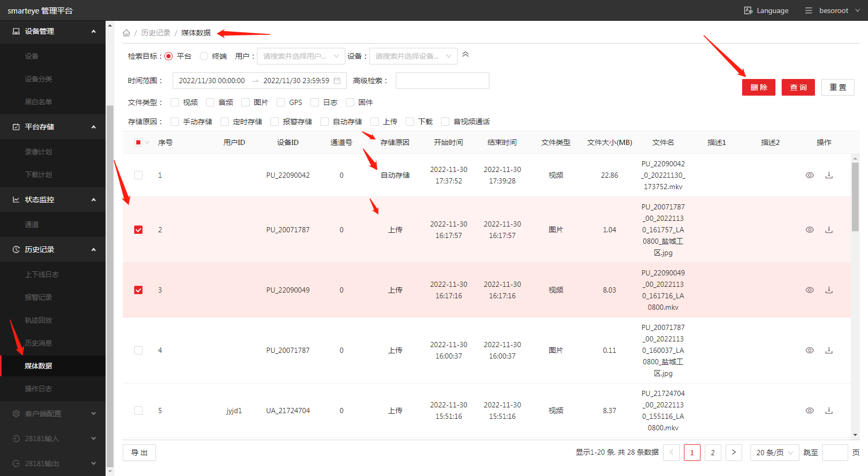The height and width of the screenshot is (476, 868).
Task: Enable the 报警存储 storage reason
Action: click(x=275, y=122)
